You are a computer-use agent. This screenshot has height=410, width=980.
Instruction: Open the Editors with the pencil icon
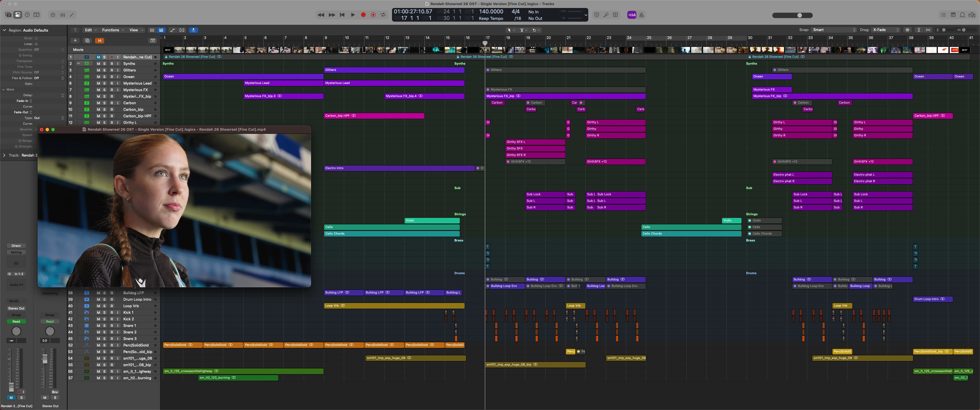click(72, 15)
